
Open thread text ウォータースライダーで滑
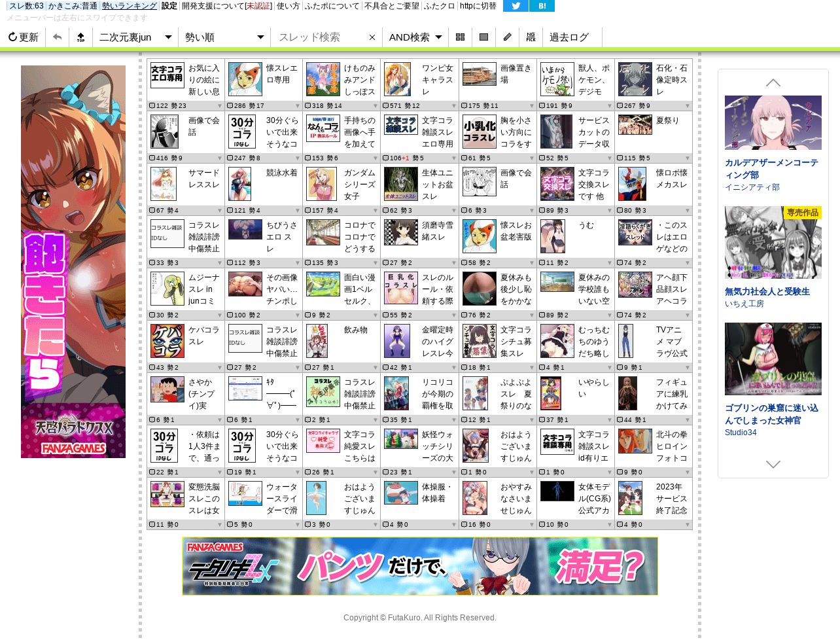[282, 499]
